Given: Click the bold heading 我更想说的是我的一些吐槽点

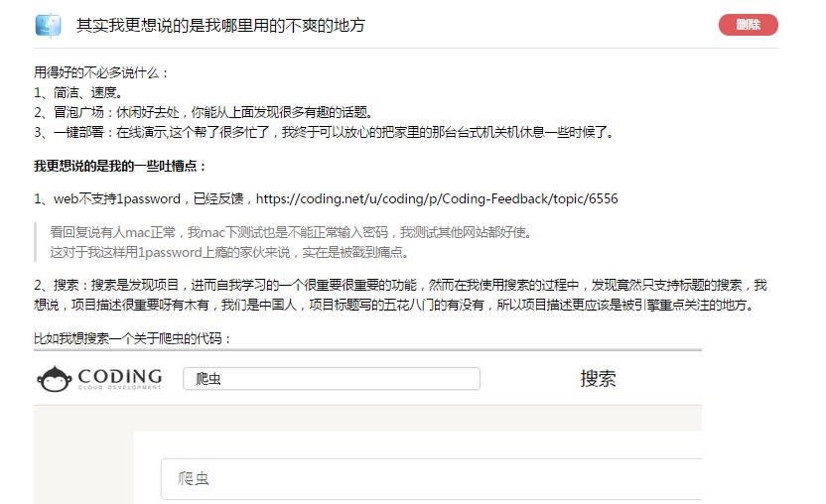Looking at the screenshot, I should point(120,165).
